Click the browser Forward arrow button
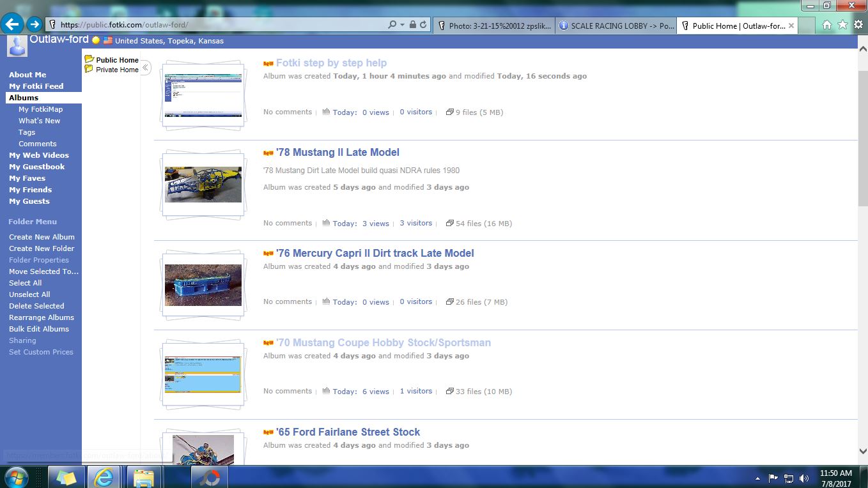868x488 pixels. coord(35,25)
